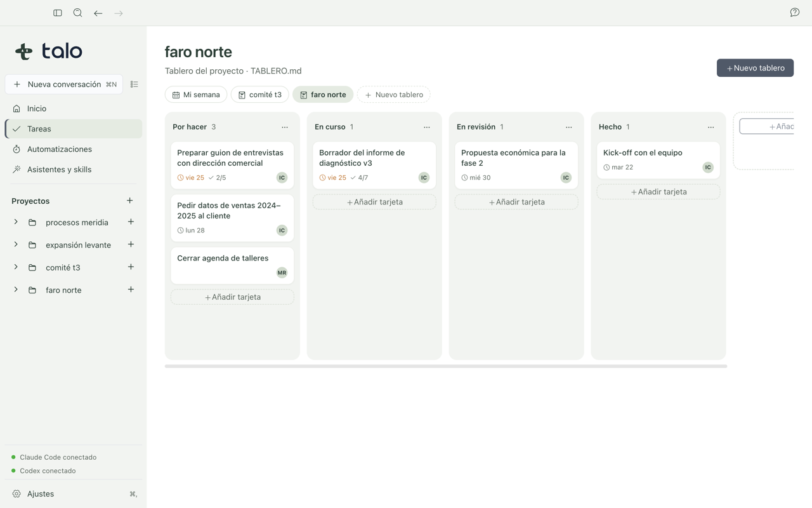Open the Propuesta económica para la fase 2 card
Viewport: 812px width, 508px height.
click(x=516, y=165)
